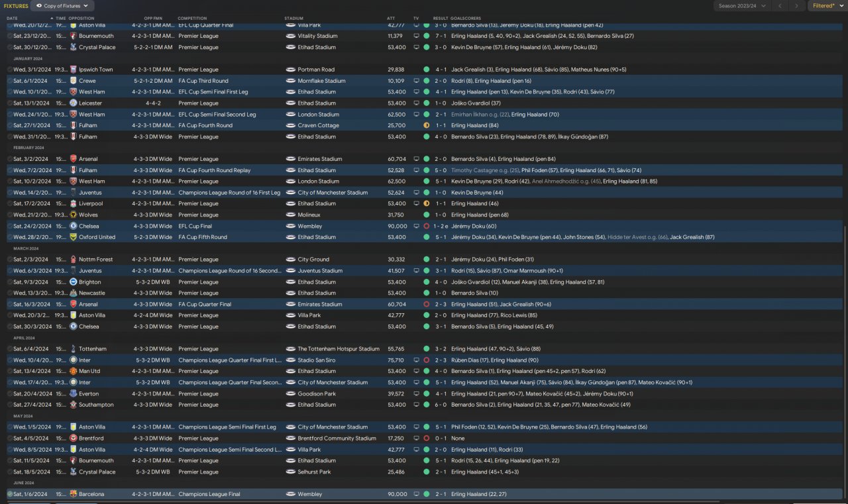
Task: Click the TV icon in the Barcelona fixture row
Action: [x=416, y=494]
